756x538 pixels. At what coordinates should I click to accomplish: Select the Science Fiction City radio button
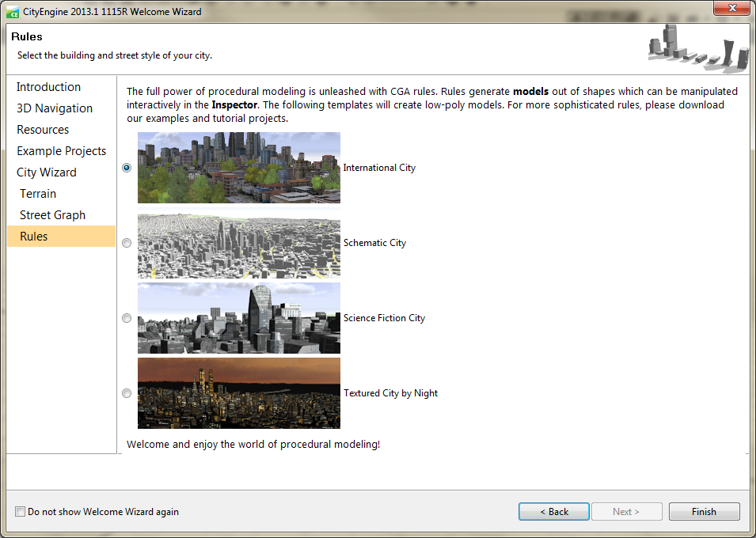(x=127, y=318)
